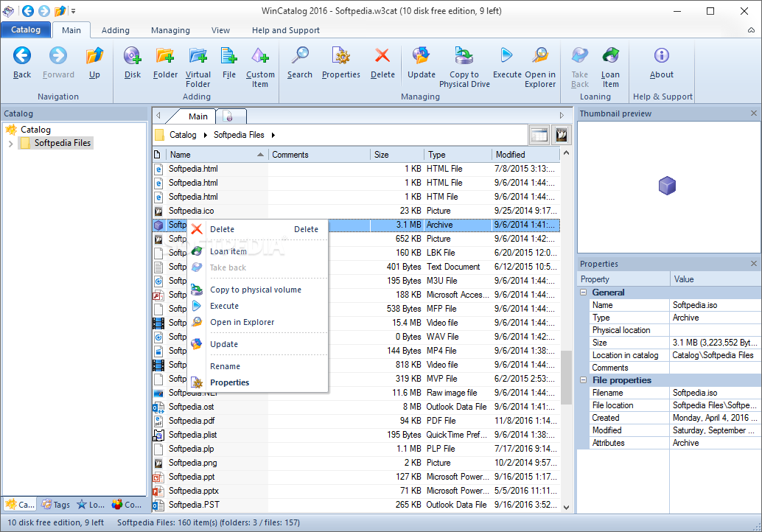Go Up one folder level
762x532 pixels.
[x=95, y=62]
